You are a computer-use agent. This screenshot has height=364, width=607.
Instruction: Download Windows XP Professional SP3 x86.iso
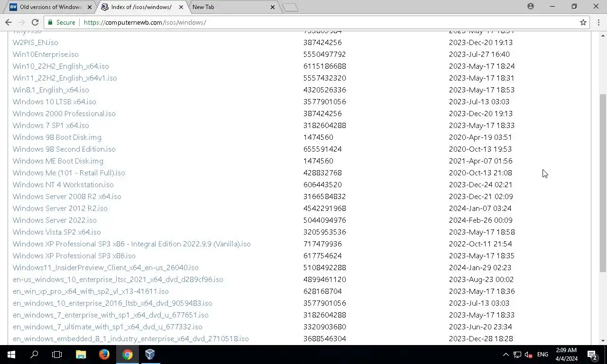pyautogui.click(x=74, y=255)
